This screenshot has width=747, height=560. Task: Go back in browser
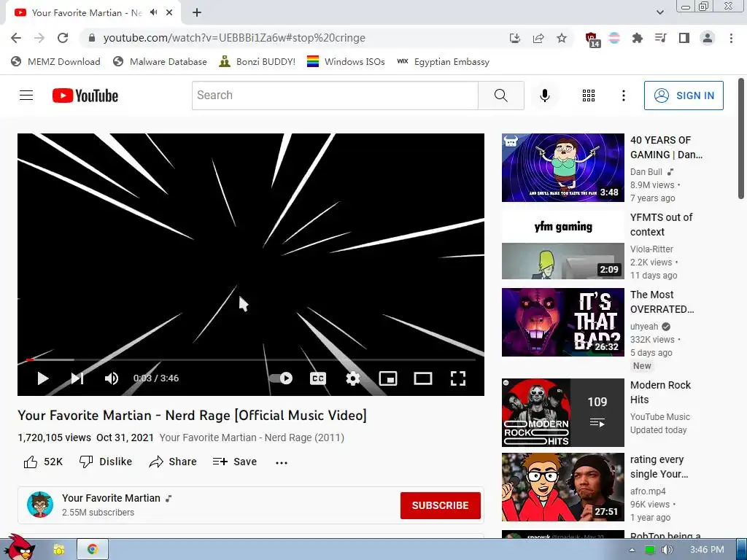(16, 38)
